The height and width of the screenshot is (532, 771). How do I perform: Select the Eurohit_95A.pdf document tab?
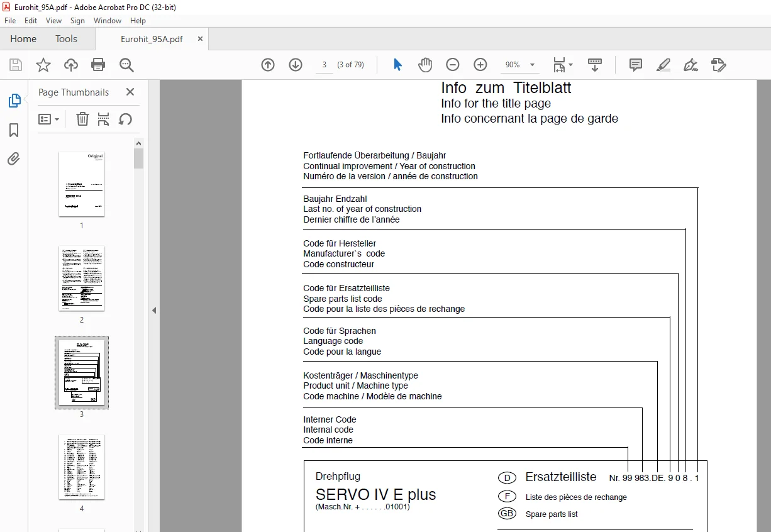[152, 38]
